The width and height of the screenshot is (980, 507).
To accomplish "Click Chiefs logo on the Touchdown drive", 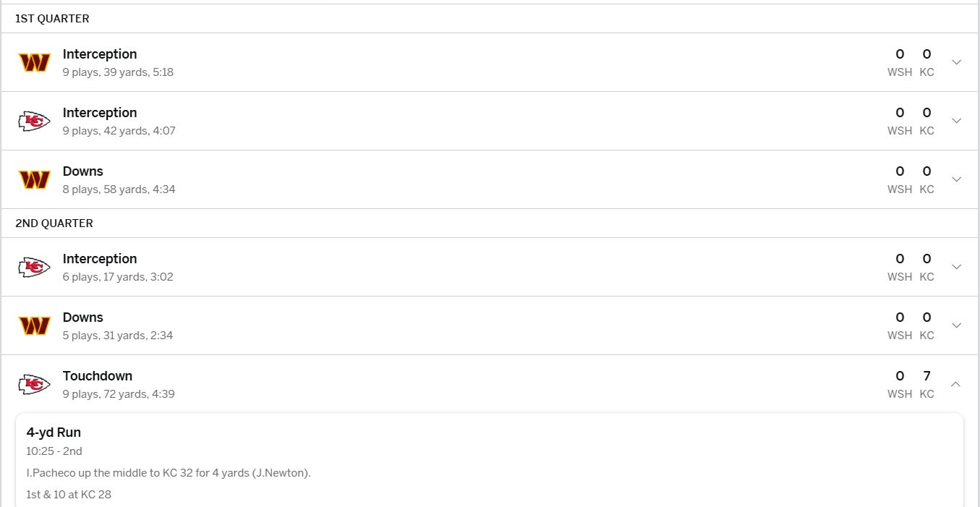I will 34,385.
